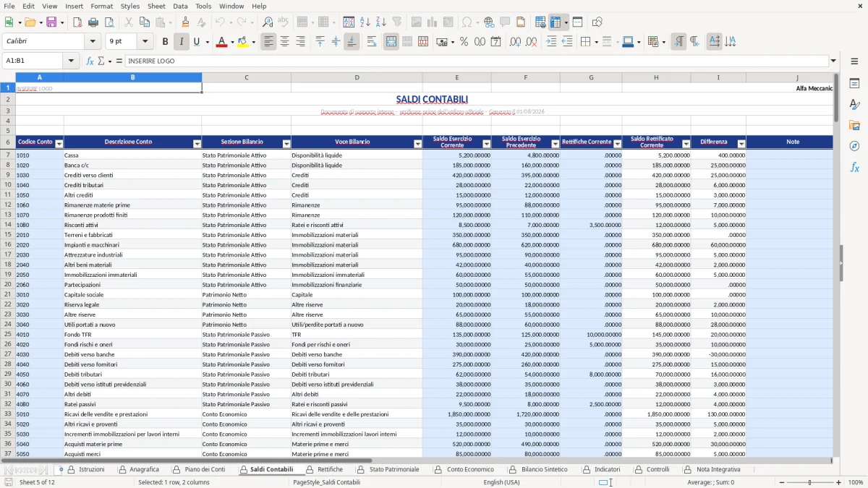This screenshot has height=488, width=868.
Task: Toggle right-to-left paragraph direction
Action: tap(694, 42)
